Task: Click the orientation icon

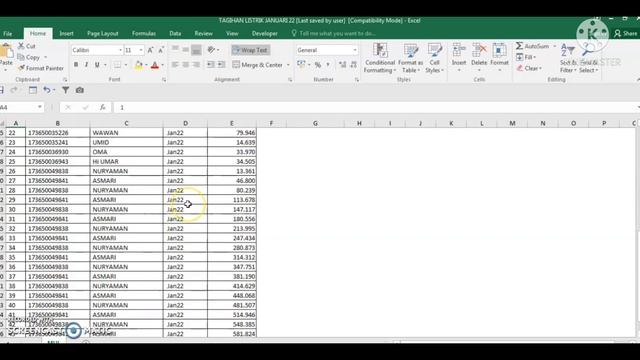Action: pyautogui.click(x=211, y=50)
